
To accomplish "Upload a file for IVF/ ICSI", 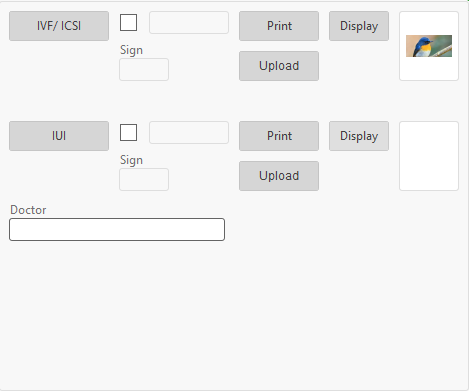I will tap(279, 66).
